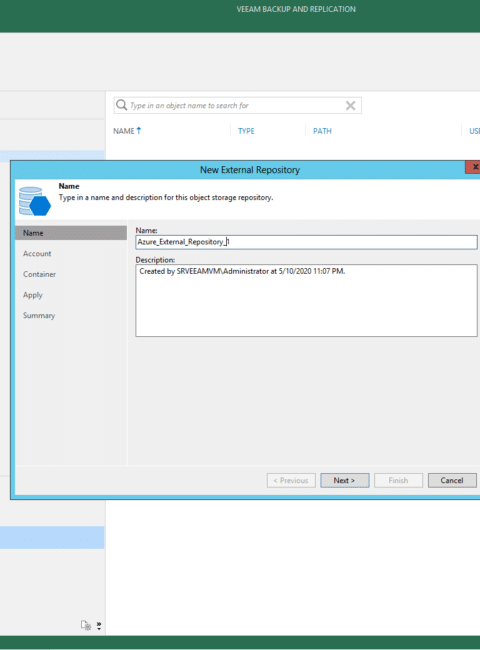Select the Name wizard step
Screen dimensions: 480x650
click(71, 233)
